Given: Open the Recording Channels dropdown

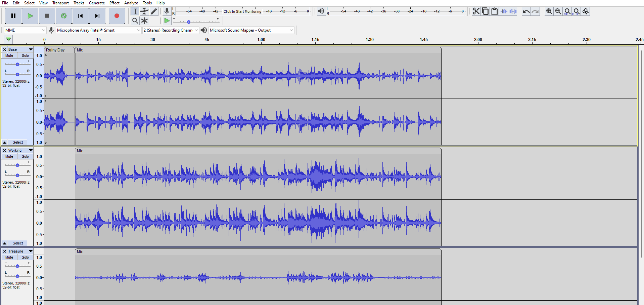Looking at the screenshot, I should [x=171, y=30].
